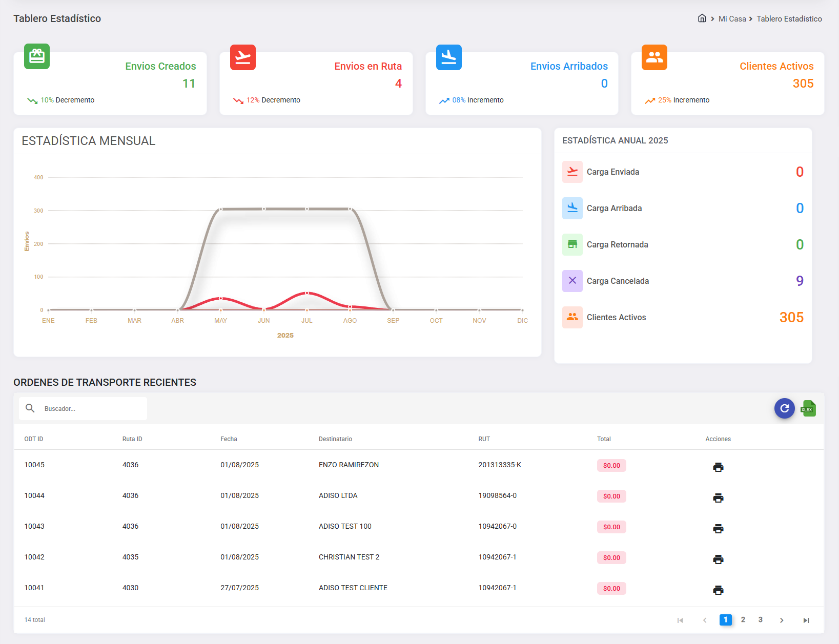This screenshot has width=839, height=644.
Task: Click the search magnifier in Buscador field
Action: (30, 408)
